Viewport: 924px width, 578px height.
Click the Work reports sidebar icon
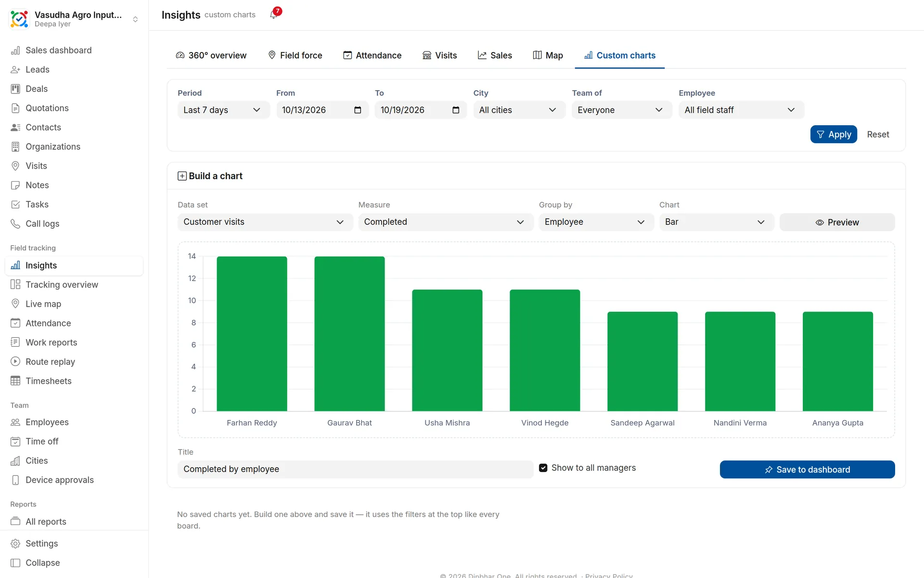click(x=15, y=342)
